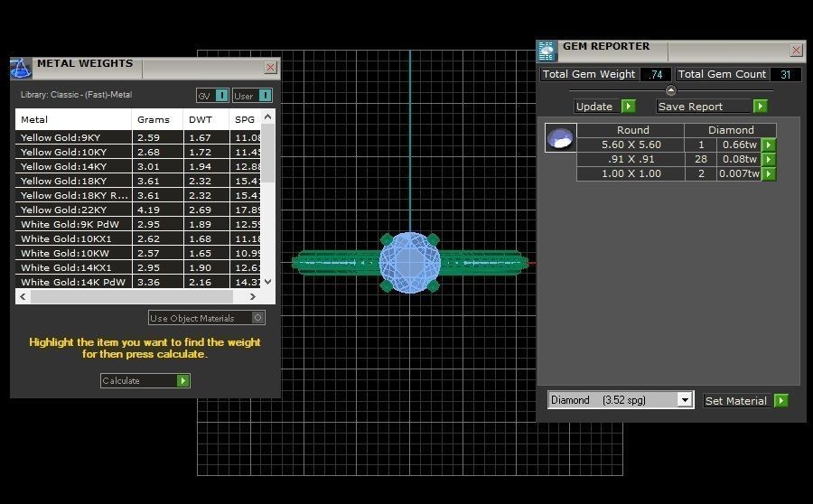Select White Gold:14K PdW row

(x=138, y=282)
